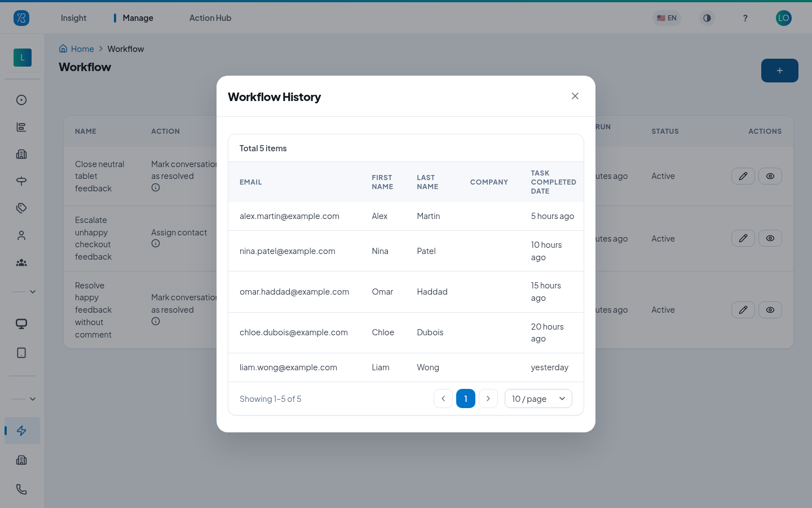Edit the Close neutral tablet feedback workflow
The height and width of the screenshot is (508, 812).
click(x=743, y=176)
